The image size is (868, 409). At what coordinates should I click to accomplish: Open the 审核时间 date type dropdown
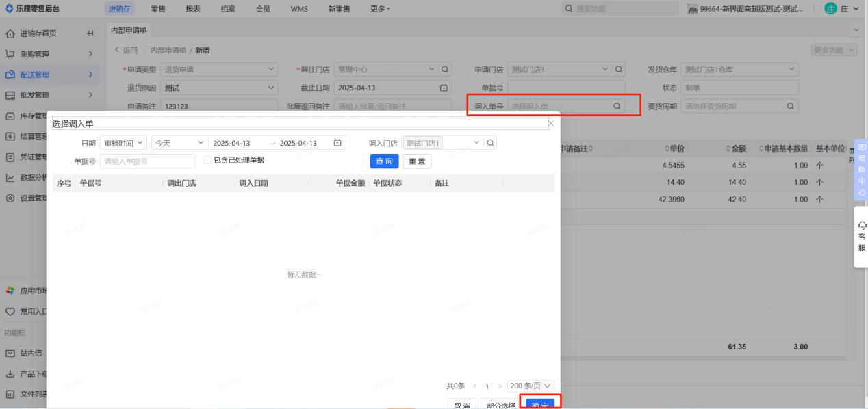pos(123,143)
